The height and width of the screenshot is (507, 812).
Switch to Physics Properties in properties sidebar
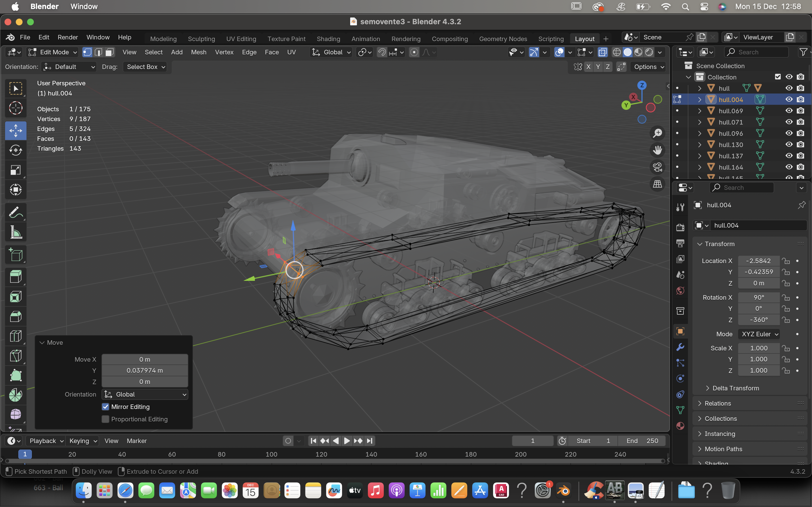tap(680, 378)
